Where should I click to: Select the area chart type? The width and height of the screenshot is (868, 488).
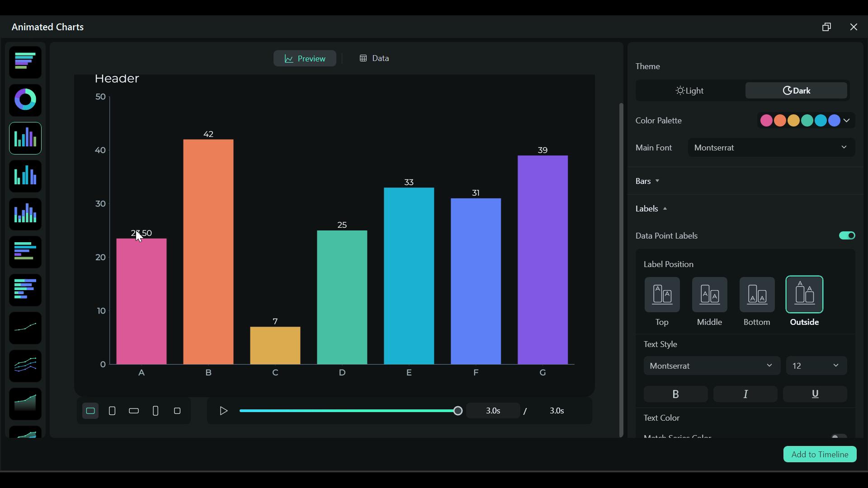(x=25, y=404)
